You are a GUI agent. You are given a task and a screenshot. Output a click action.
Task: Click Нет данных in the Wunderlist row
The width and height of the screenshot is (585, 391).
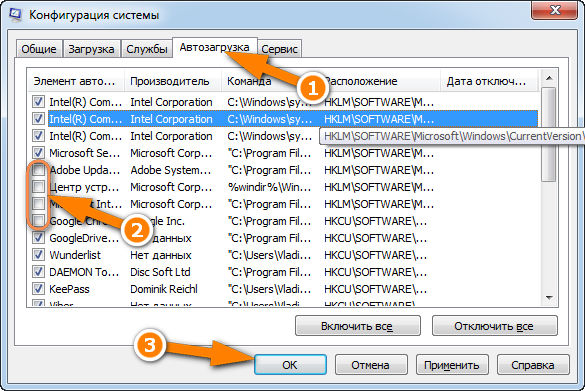tap(161, 255)
